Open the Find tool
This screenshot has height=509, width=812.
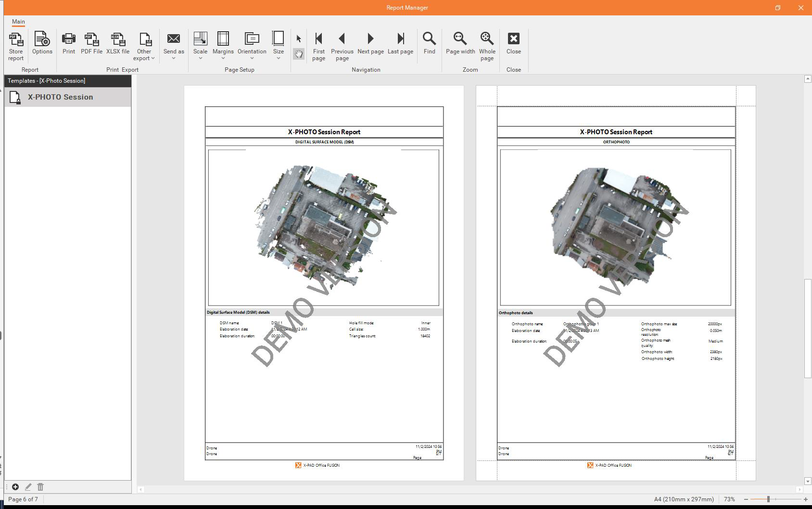coord(429,43)
